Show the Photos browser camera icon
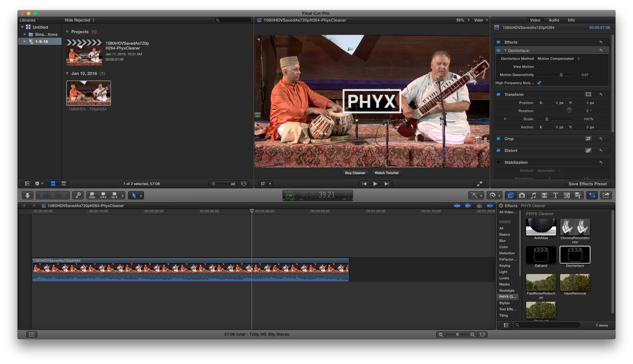This screenshot has height=364, width=633. pos(522,195)
